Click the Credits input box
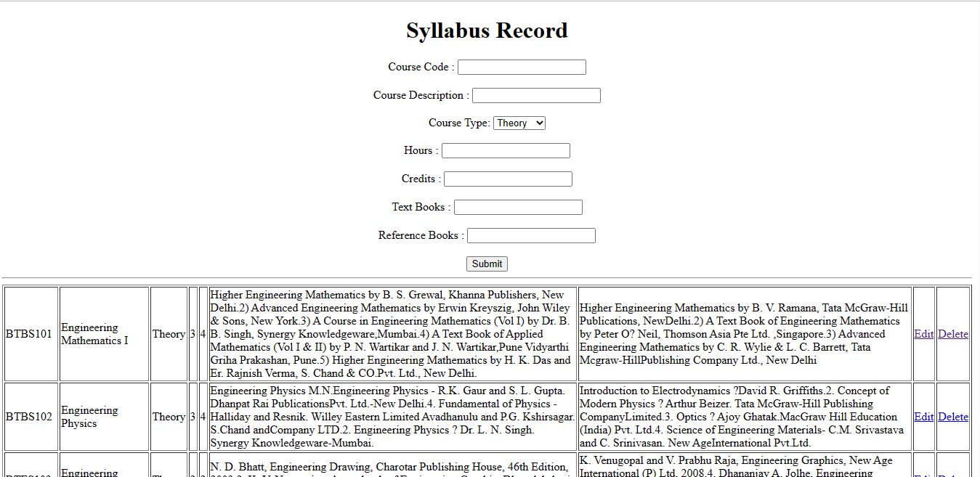This screenshot has height=477, width=980. coord(507,179)
